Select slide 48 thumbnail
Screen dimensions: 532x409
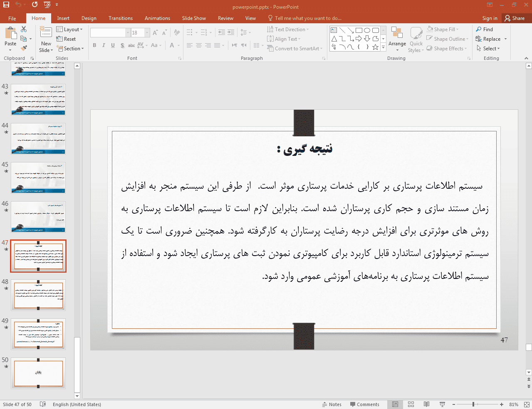[38, 295]
